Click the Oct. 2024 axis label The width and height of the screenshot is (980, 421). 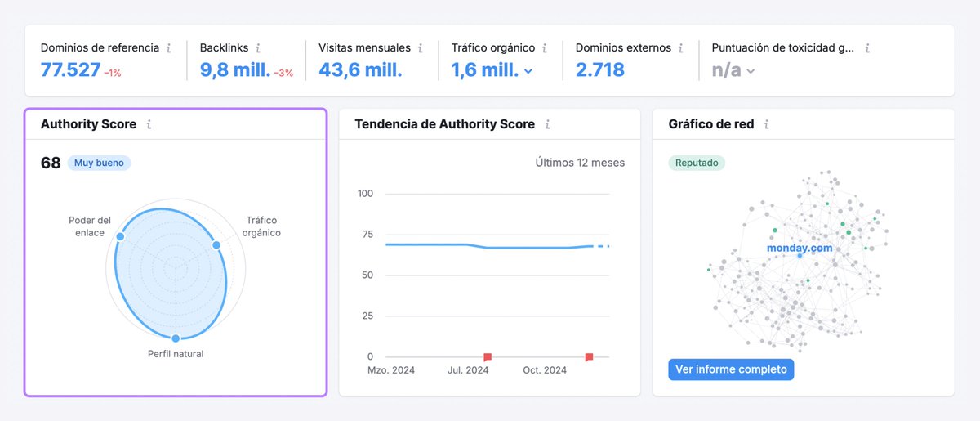click(545, 370)
